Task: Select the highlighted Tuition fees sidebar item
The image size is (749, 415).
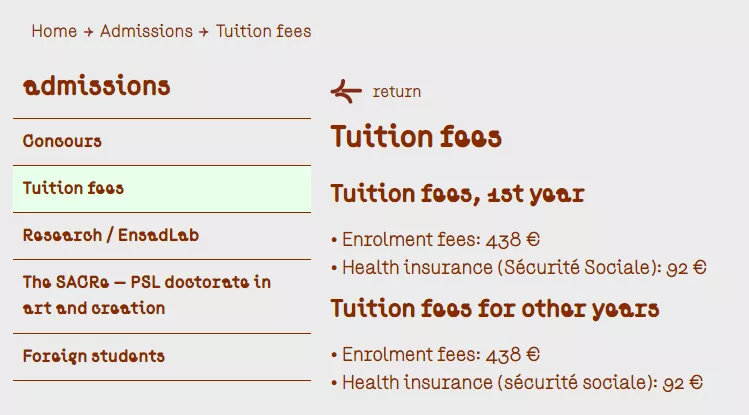Action: (x=73, y=188)
